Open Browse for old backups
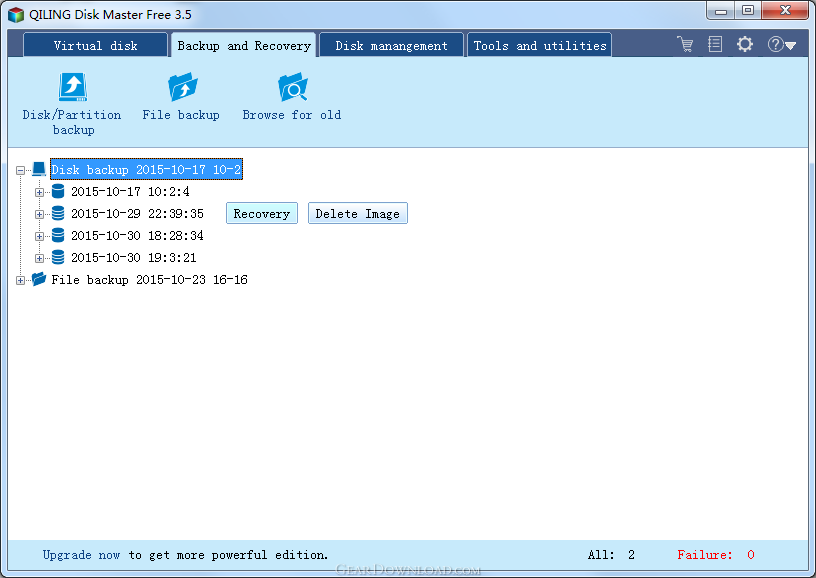This screenshot has width=816, height=578. (x=292, y=97)
